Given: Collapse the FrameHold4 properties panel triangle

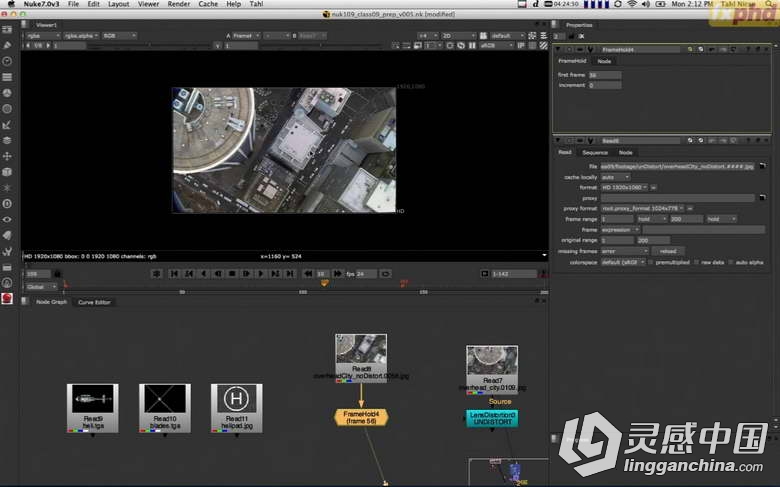Looking at the screenshot, I should click(558, 50).
